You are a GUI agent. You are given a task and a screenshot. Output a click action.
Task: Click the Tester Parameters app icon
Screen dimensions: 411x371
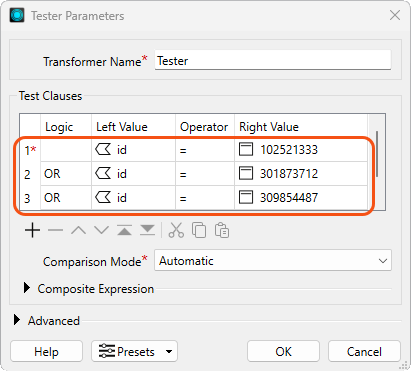tap(17, 15)
